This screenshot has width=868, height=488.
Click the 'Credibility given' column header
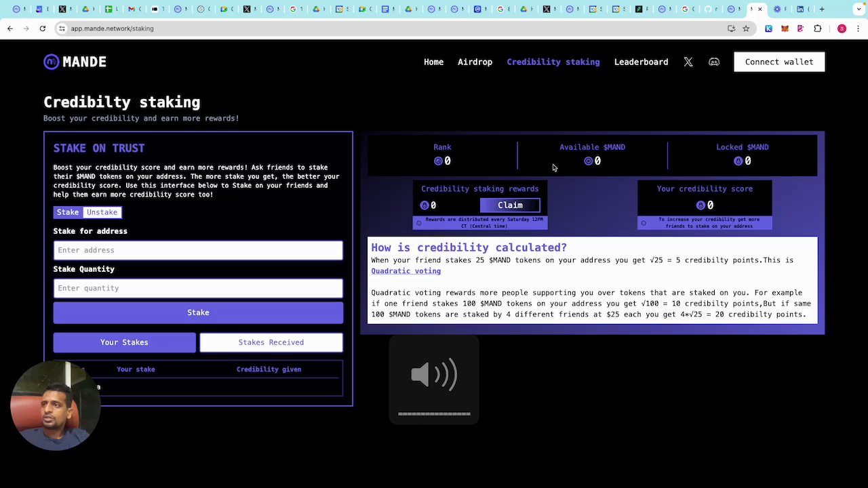(x=269, y=369)
